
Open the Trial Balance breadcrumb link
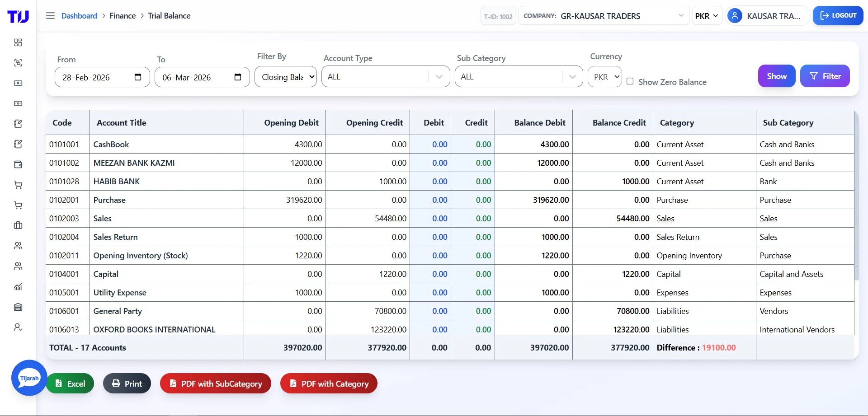(169, 15)
